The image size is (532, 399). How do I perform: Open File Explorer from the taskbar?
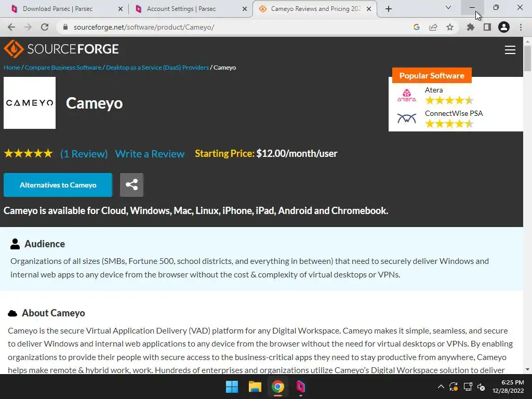255,387
